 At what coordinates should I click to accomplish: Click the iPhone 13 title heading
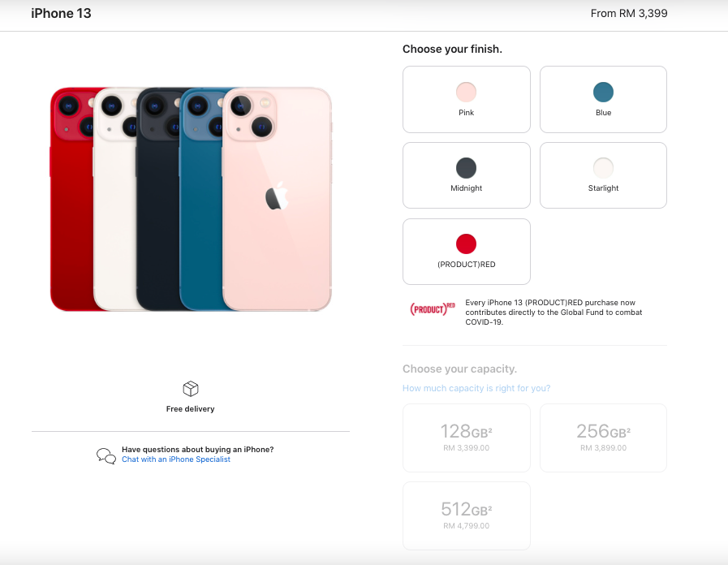click(x=62, y=14)
